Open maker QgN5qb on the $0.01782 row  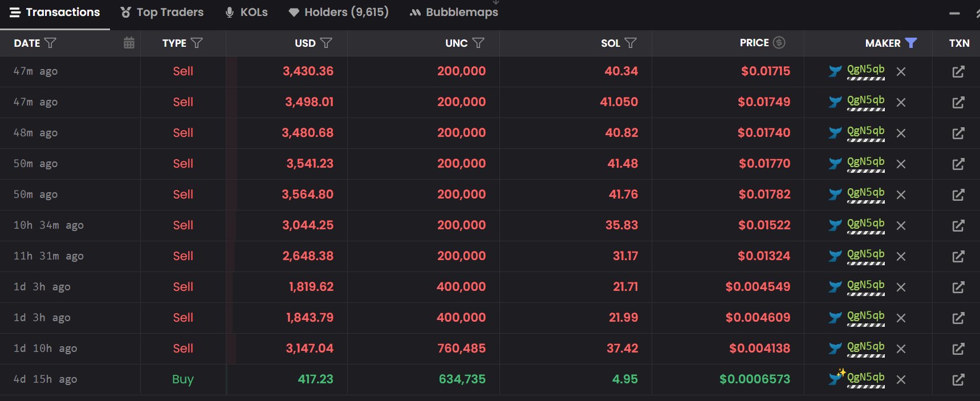(x=865, y=193)
